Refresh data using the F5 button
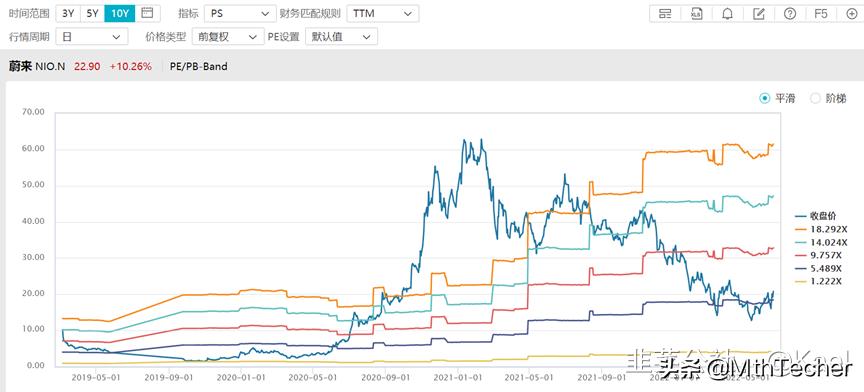864x392 pixels. (x=821, y=14)
